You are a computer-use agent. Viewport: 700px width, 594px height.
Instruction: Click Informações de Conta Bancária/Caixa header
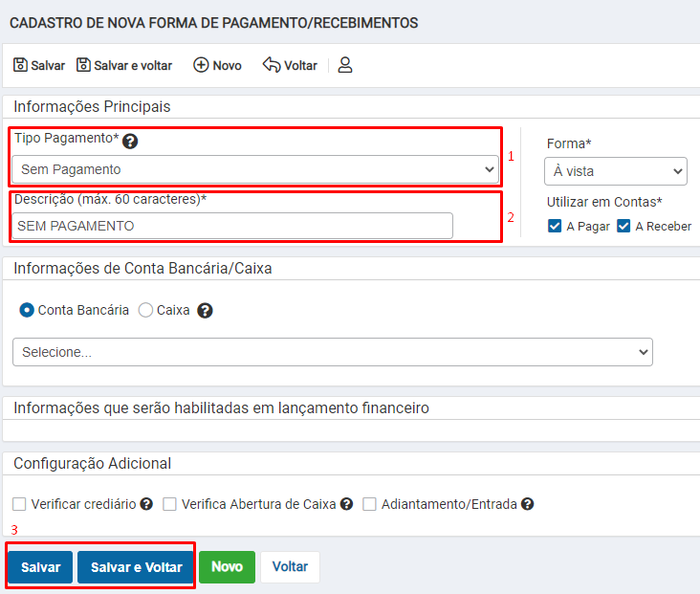point(142,269)
